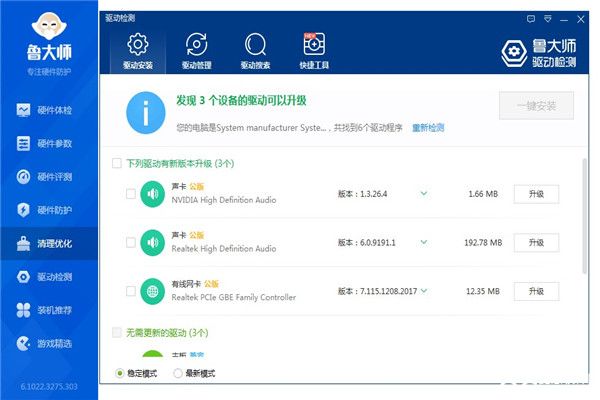The width and height of the screenshot is (600, 400).
Task: Click 无需更新的驱动 (3个) label
Action: pyautogui.click(x=167, y=333)
